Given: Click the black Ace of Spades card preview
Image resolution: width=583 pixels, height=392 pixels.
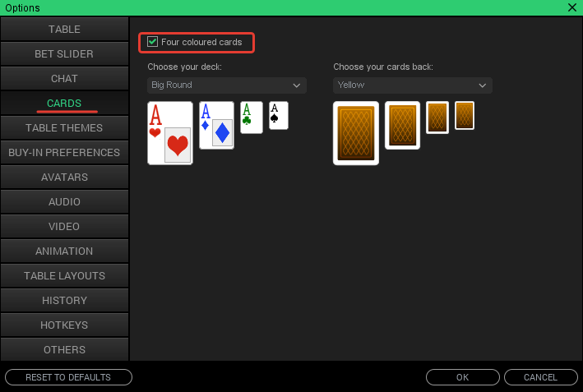Looking at the screenshot, I should [x=279, y=116].
